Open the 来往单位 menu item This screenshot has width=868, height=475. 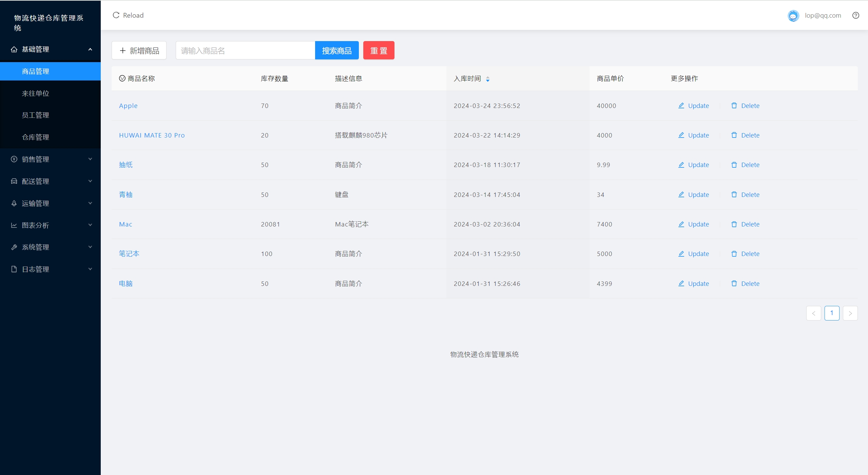pyautogui.click(x=36, y=93)
